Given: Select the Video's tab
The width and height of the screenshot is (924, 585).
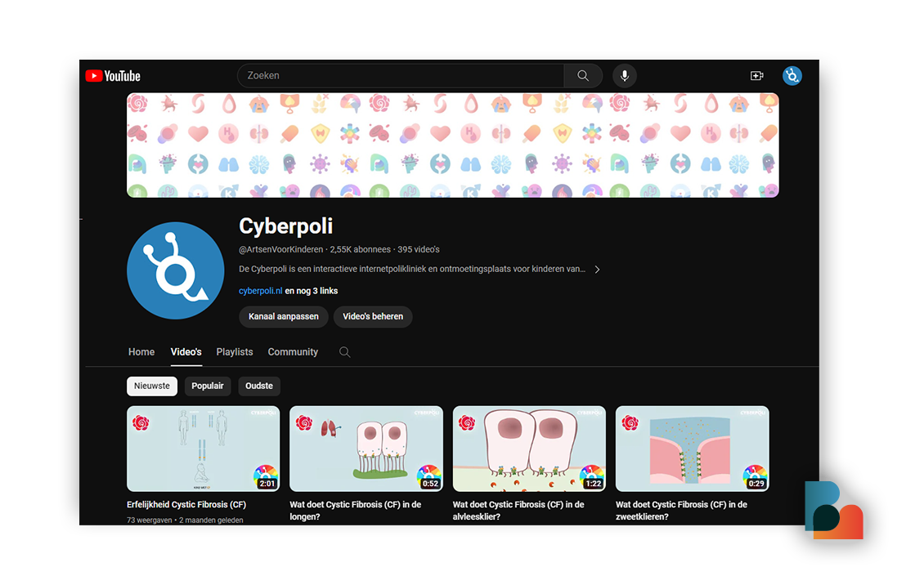Looking at the screenshot, I should click(186, 352).
